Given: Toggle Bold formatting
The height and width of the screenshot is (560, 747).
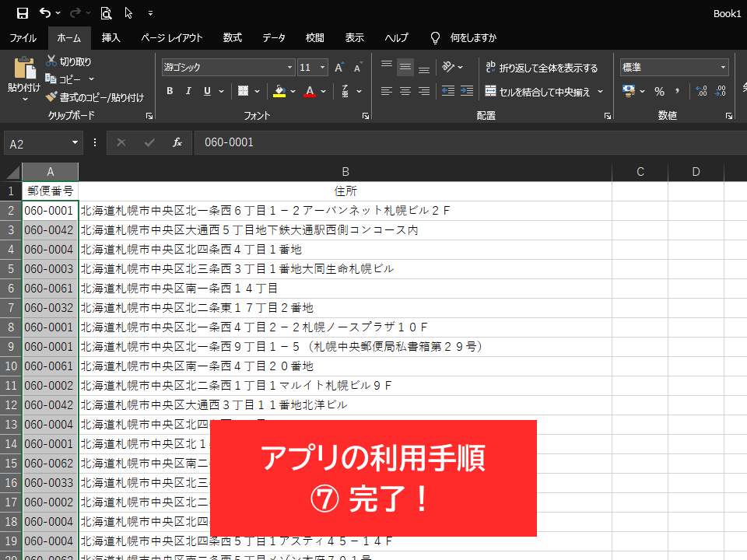Looking at the screenshot, I should (x=170, y=91).
